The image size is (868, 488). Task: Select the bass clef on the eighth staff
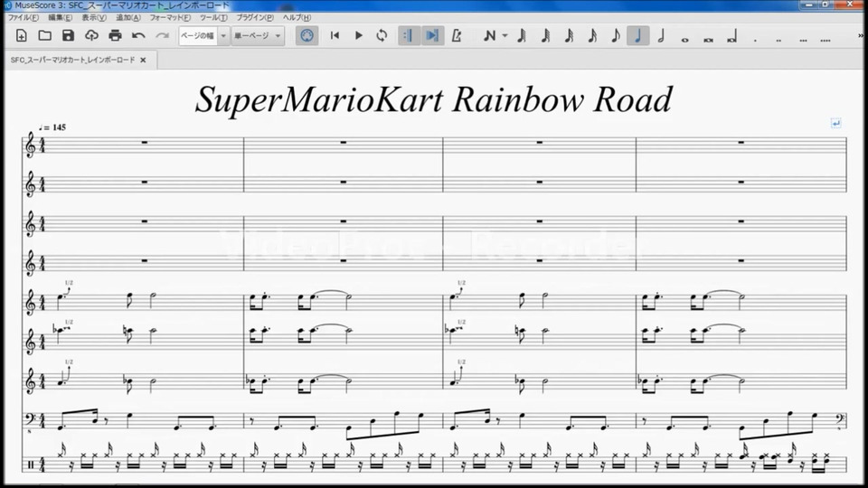[30, 420]
